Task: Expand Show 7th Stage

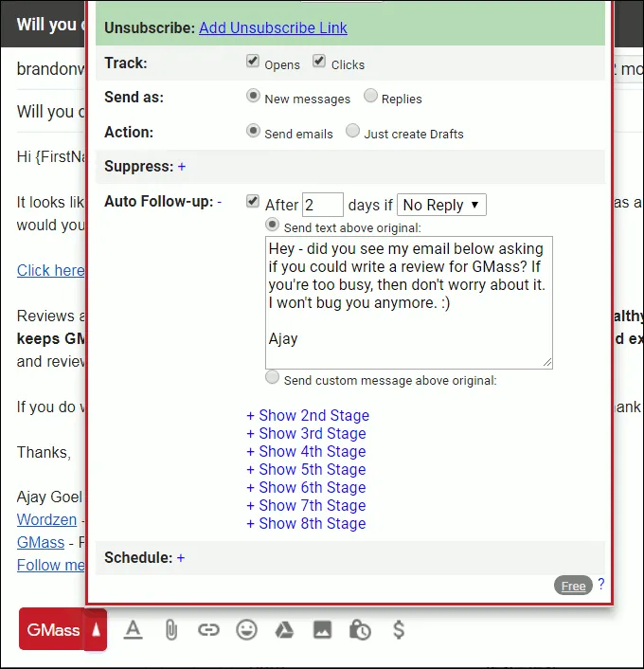Action: tap(306, 505)
